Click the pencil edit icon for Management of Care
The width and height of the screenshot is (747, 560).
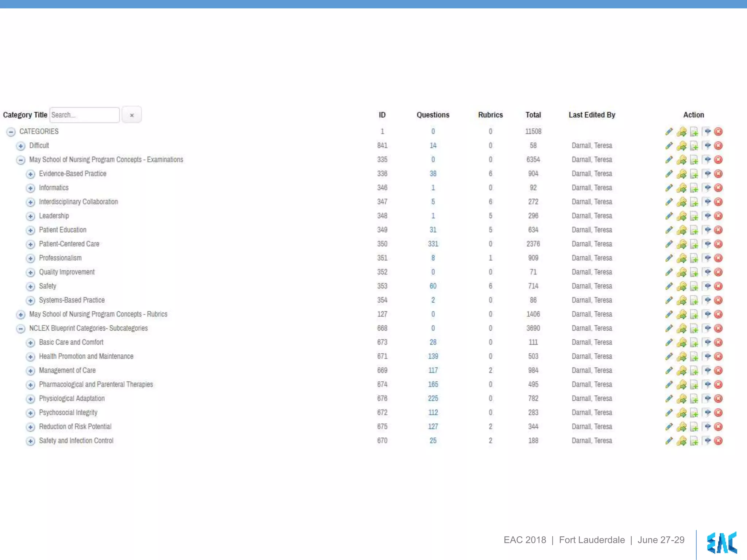[x=669, y=371]
